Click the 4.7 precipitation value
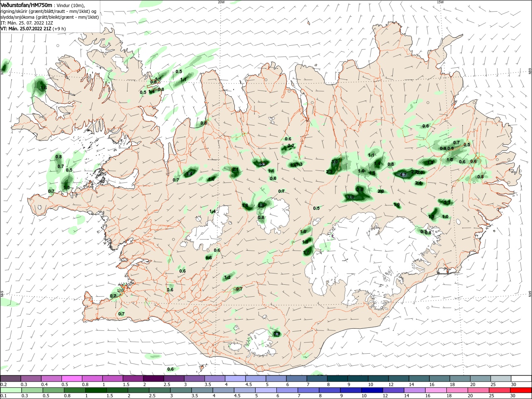Viewport: 532px width, 399px height. (x=403, y=175)
